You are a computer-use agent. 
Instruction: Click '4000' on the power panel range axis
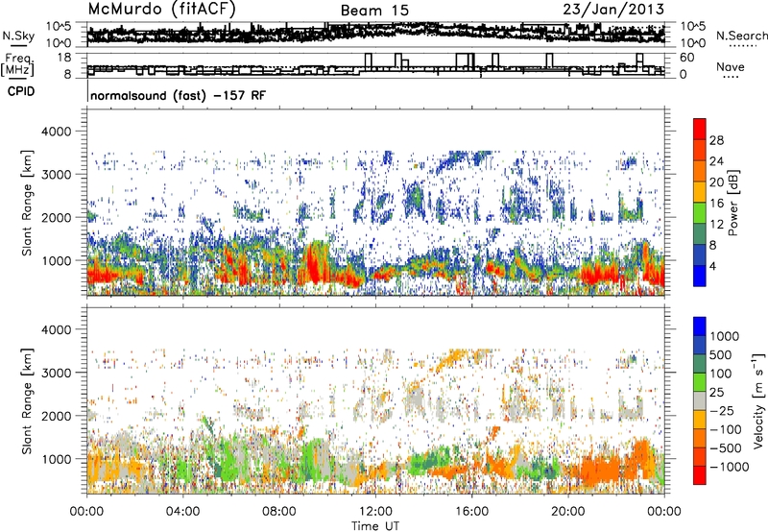point(56,132)
